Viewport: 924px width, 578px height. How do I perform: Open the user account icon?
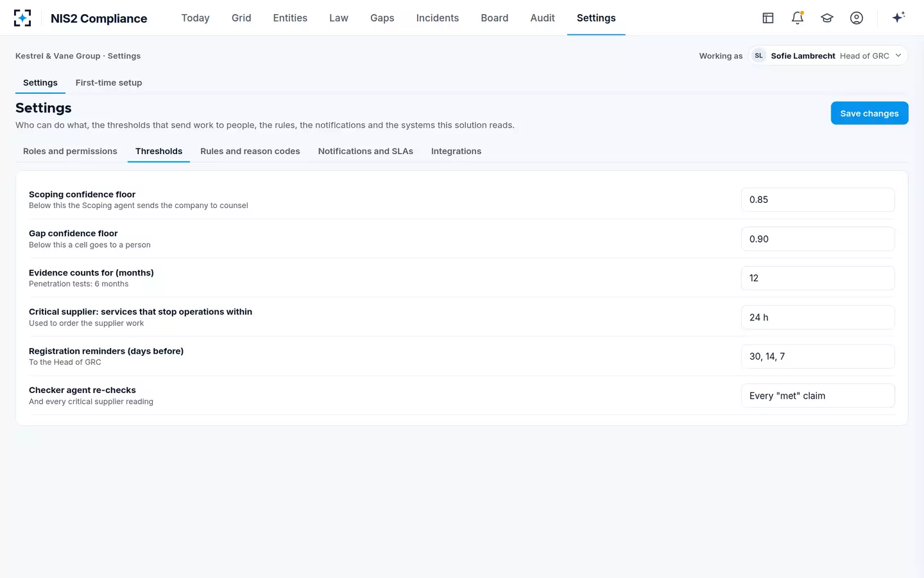point(857,18)
